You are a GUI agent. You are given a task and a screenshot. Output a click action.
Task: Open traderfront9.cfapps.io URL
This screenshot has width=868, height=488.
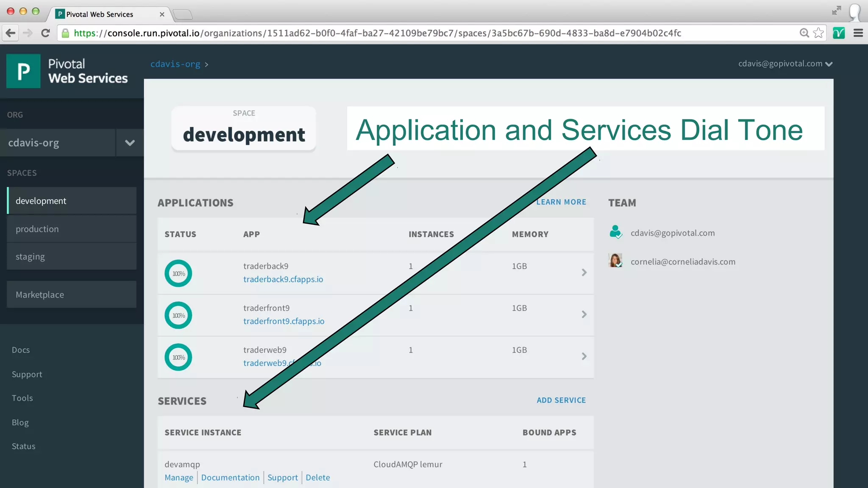pyautogui.click(x=284, y=321)
